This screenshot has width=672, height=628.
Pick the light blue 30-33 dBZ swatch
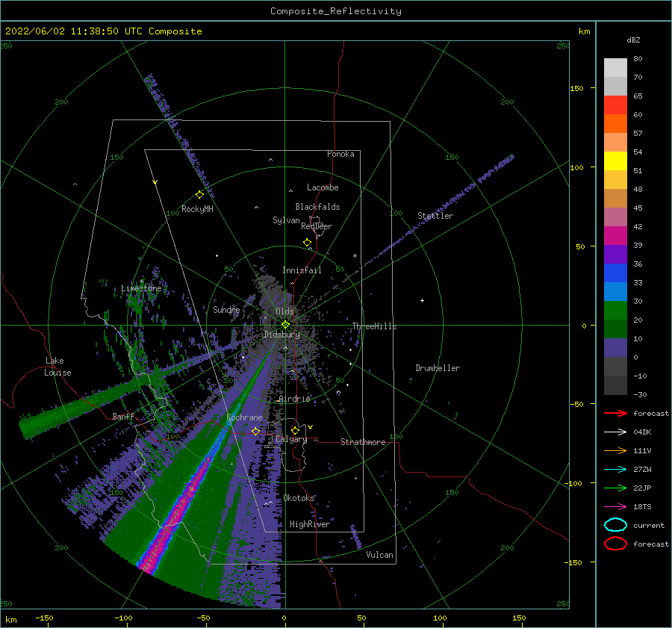pos(615,291)
